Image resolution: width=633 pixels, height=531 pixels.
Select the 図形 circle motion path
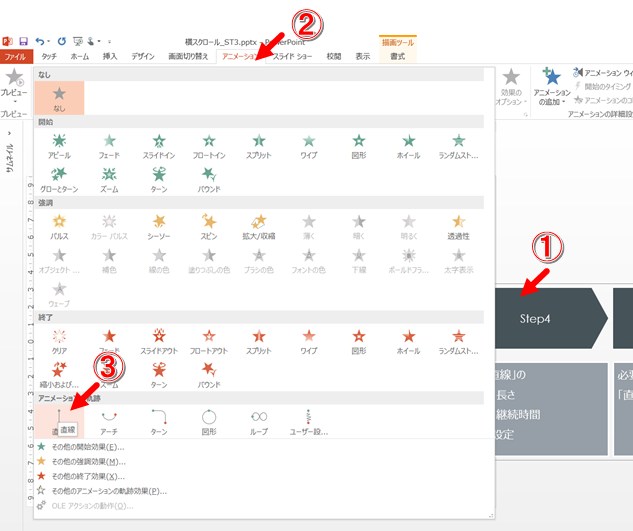(x=209, y=422)
